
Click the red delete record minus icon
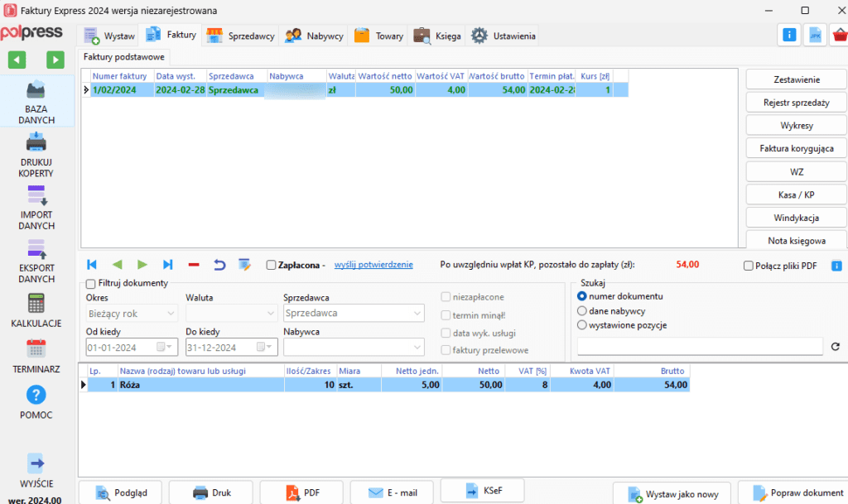pos(194,265)
